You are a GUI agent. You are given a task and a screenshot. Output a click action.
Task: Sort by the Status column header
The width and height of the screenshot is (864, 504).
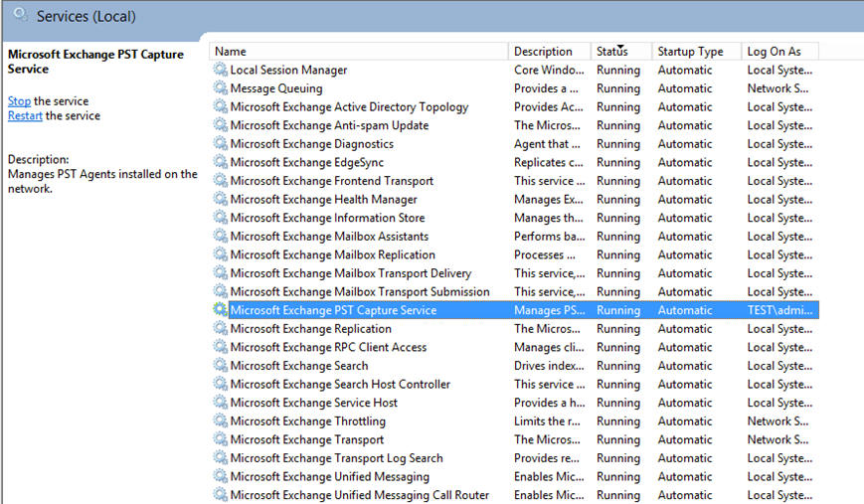(x=621, y=52)
